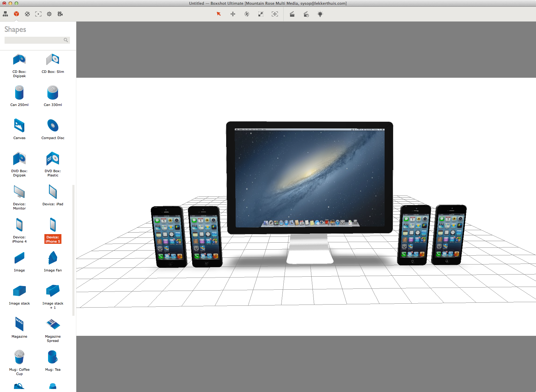Pick the Can 330ml shape

(x=53, y=96)
